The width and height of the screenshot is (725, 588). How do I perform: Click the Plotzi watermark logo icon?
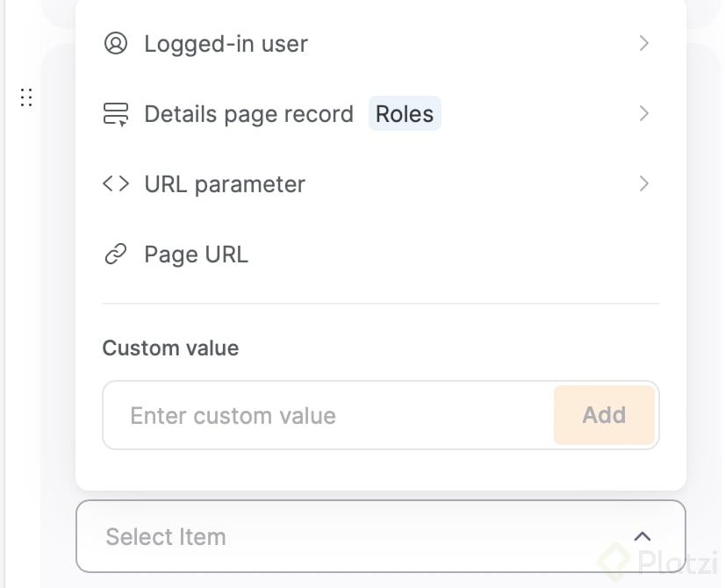614,559
